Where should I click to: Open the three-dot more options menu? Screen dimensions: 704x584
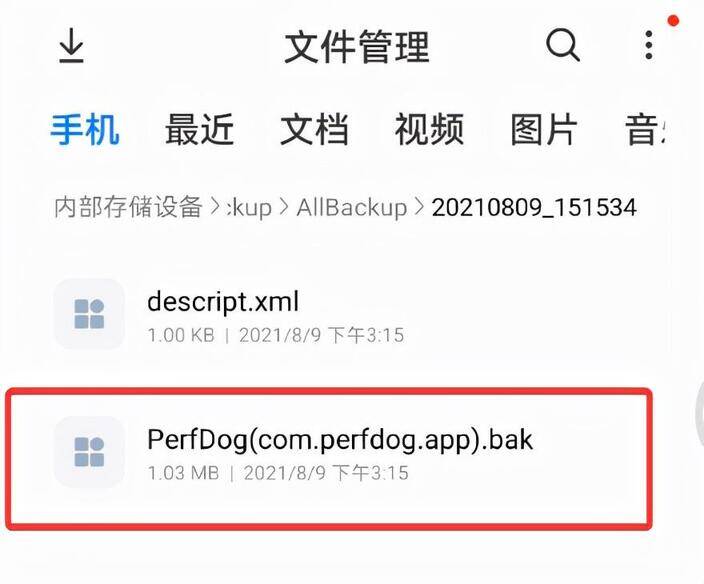(648, 45)
